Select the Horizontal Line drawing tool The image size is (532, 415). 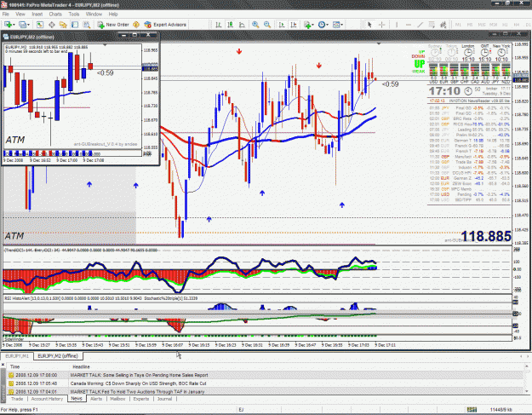coord(409,25)
